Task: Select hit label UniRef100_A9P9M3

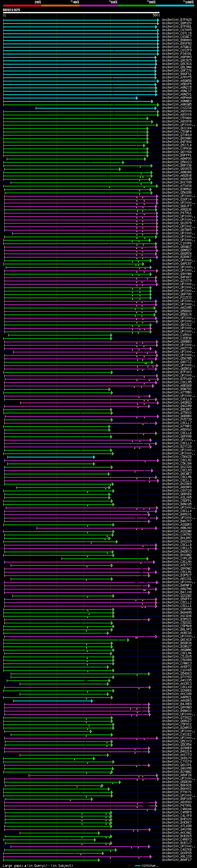Action: (x=177, y=57)
